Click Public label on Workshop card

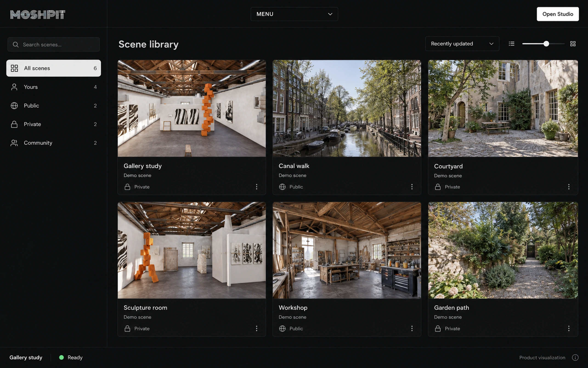point(296,328)
